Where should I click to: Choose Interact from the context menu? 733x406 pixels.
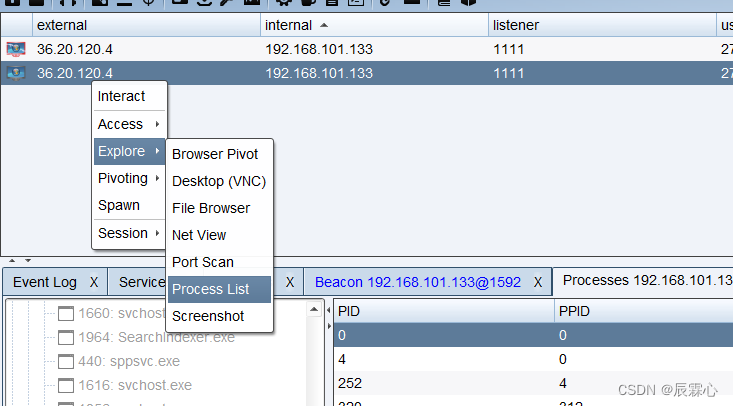pos(122,96)
